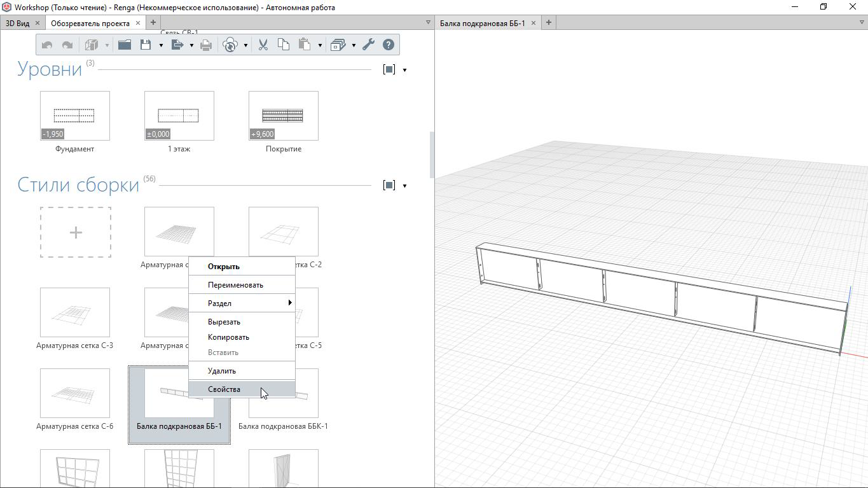The width and height of the screenshot is (868, 488).
Task: Minimize the Renga window
Action: [795, 7]
